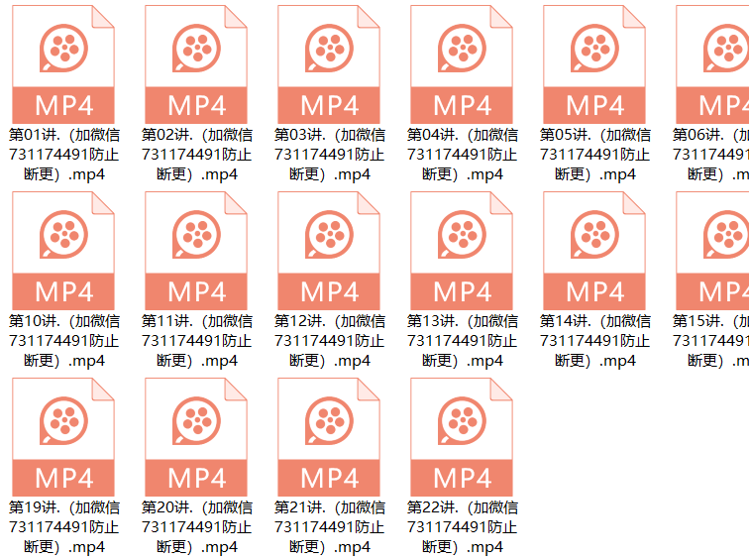This screenshot has width=749, height=560.
Task: Select the 第21讲 MP4 file icon
Action: (329, 437)
